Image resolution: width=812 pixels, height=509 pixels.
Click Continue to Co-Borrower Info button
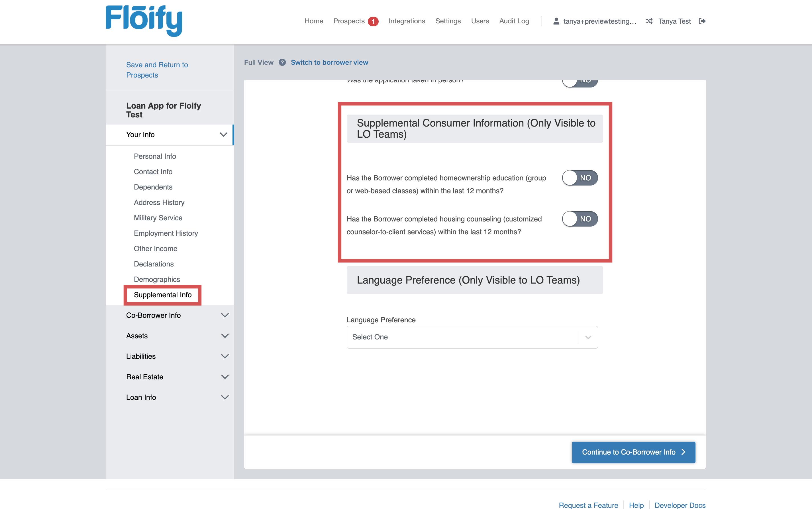tap(633, 452)
